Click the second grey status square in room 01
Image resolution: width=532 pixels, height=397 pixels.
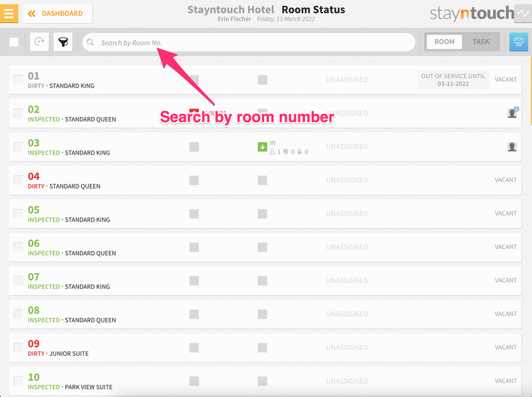(263, 80)
